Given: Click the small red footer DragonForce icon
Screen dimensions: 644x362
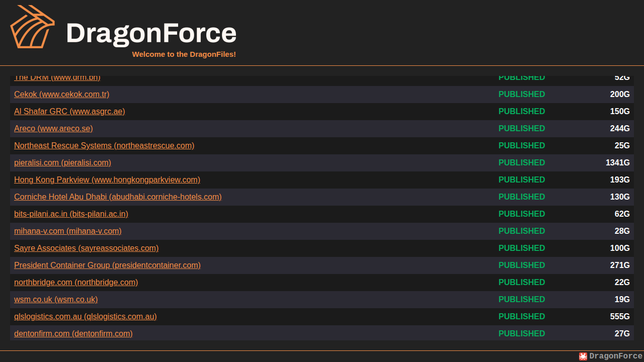Looking at the screenshot, I should pos(583,356).
